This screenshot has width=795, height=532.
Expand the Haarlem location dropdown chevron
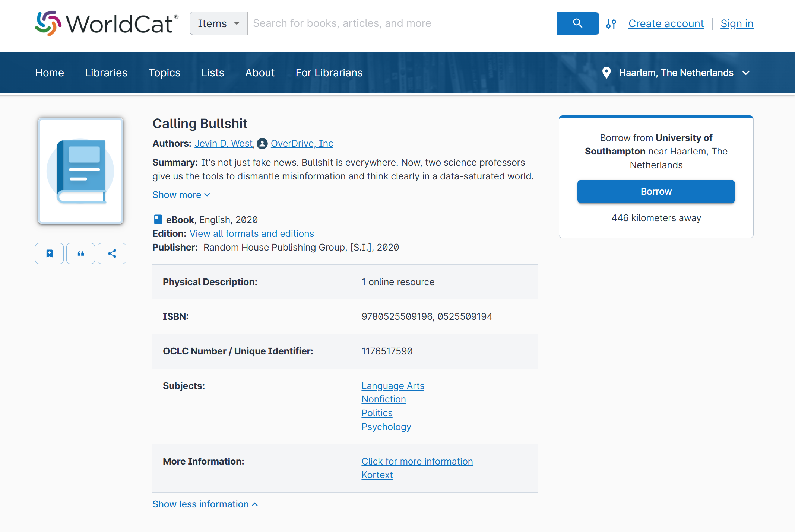point(746,73)
